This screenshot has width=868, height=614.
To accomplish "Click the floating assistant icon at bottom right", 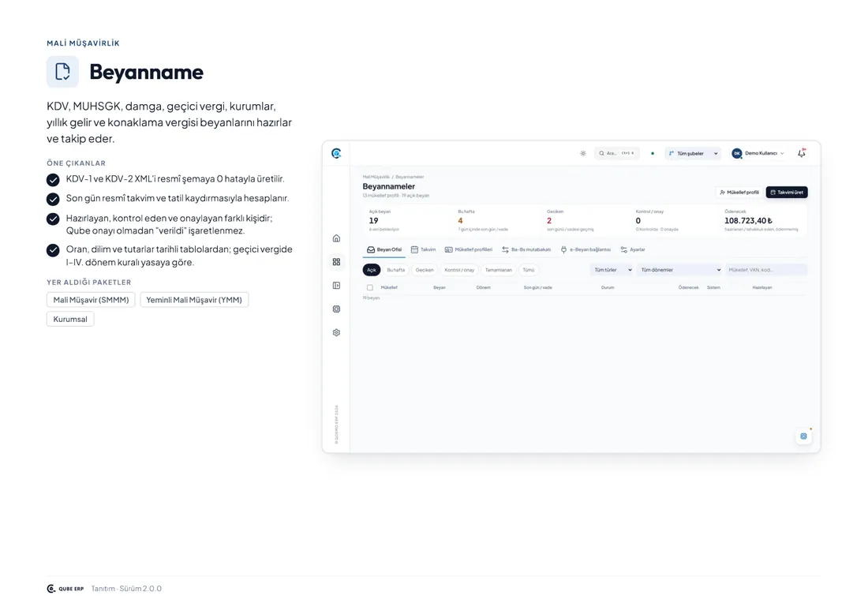I will [804, 436].
